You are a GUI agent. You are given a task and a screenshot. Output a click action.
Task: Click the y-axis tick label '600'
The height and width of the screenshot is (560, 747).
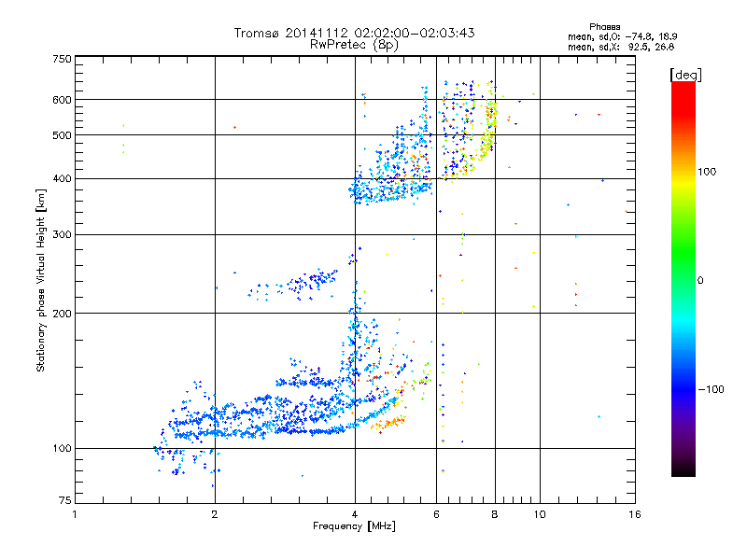(x=62, y=100)
